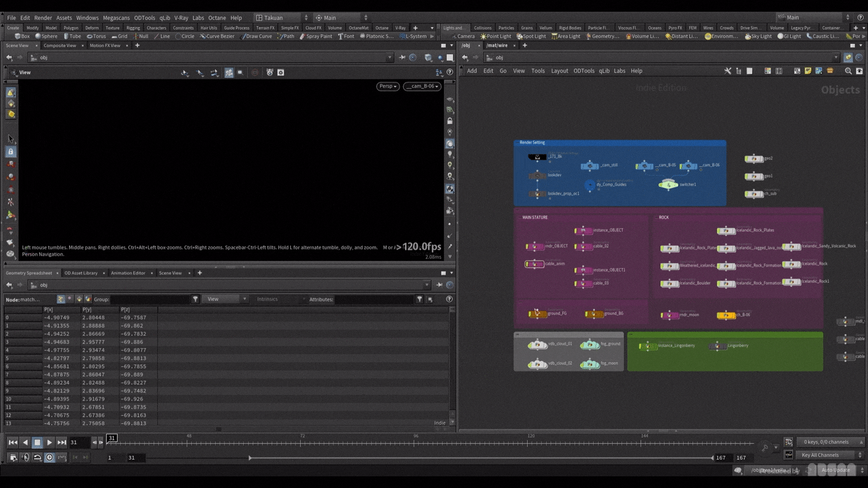Open network editor search magnifier icon
Screen dimensions: 868x488
[848, 71]
